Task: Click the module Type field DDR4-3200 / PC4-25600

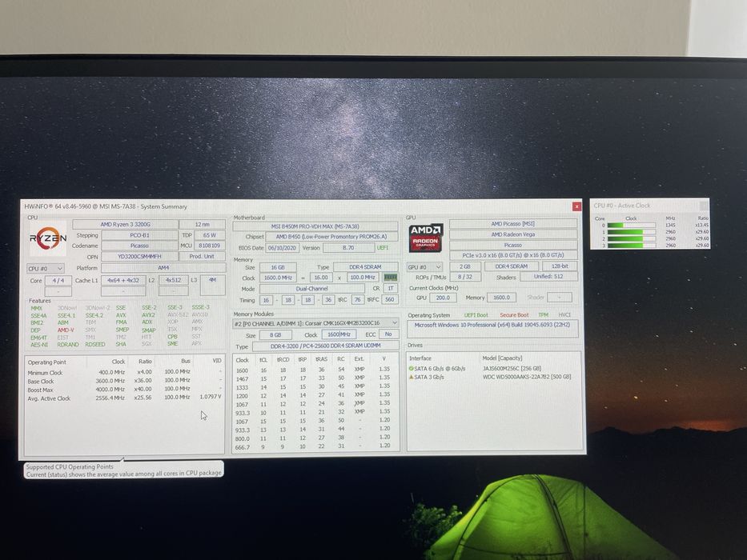Action: coord(325,346)
